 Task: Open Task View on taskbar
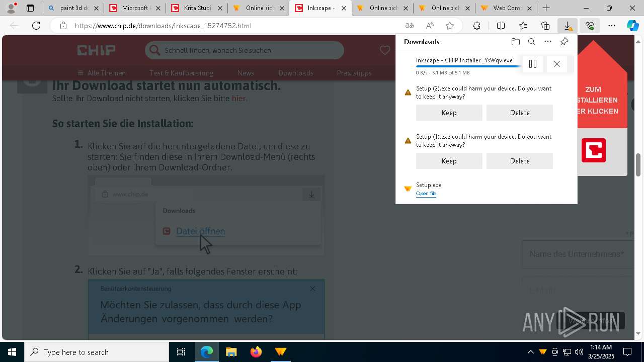tap(181, 352)
